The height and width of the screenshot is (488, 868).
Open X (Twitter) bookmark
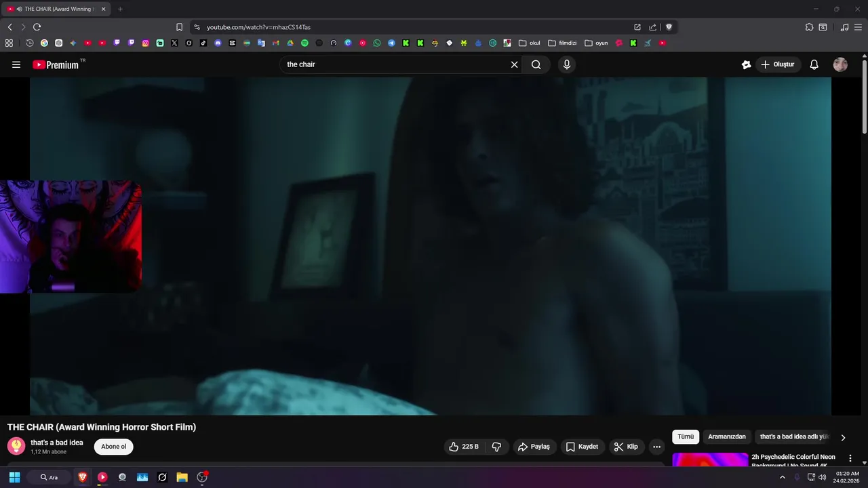pyautogui.click(x=174, y=43)
